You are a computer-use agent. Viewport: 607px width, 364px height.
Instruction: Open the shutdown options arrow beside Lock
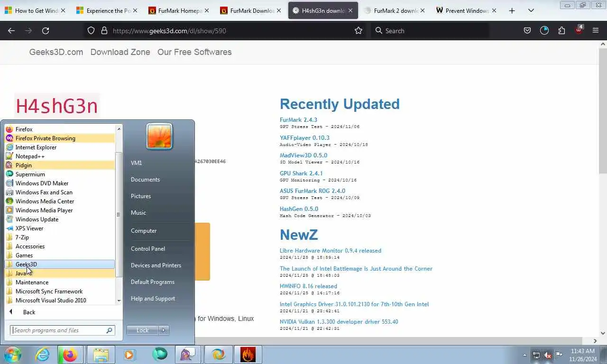(164, 330)
